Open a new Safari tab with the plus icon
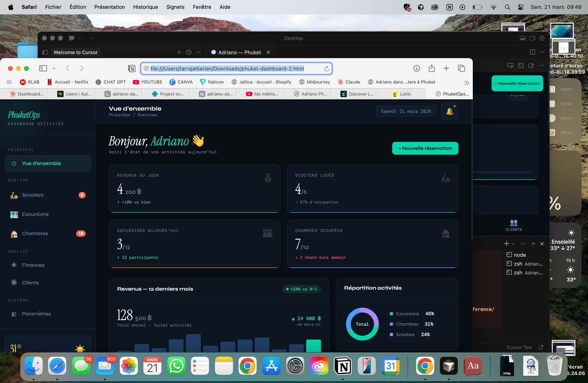Viewport: 588px width, 383px height. pos(446,68)
